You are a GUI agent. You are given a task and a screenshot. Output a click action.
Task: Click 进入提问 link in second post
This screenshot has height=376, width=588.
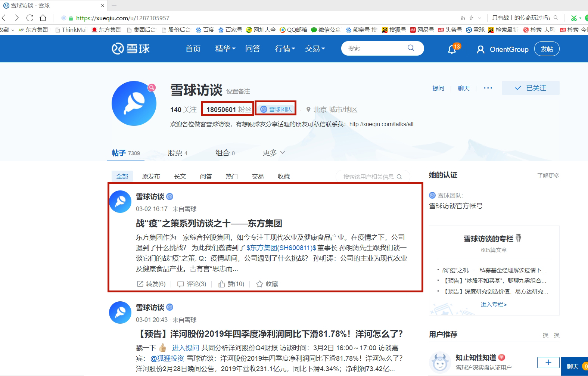185,348
